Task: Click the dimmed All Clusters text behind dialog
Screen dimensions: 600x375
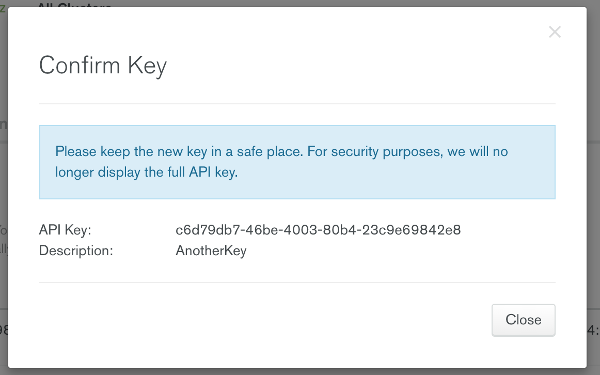Action: 75,5
